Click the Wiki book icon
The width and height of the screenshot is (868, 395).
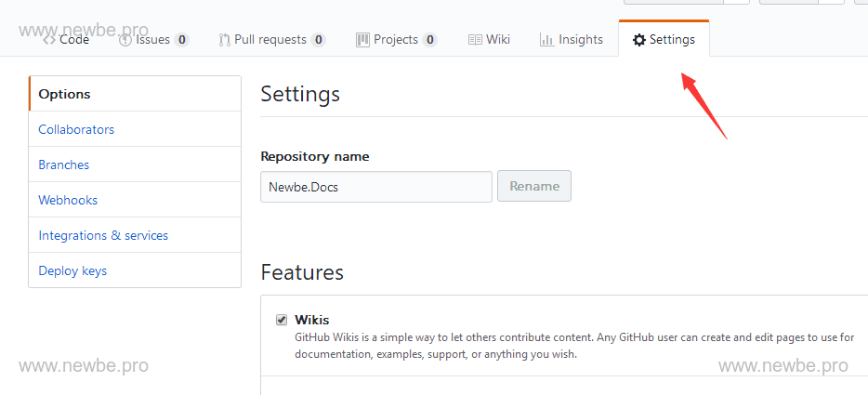(475, 40)
